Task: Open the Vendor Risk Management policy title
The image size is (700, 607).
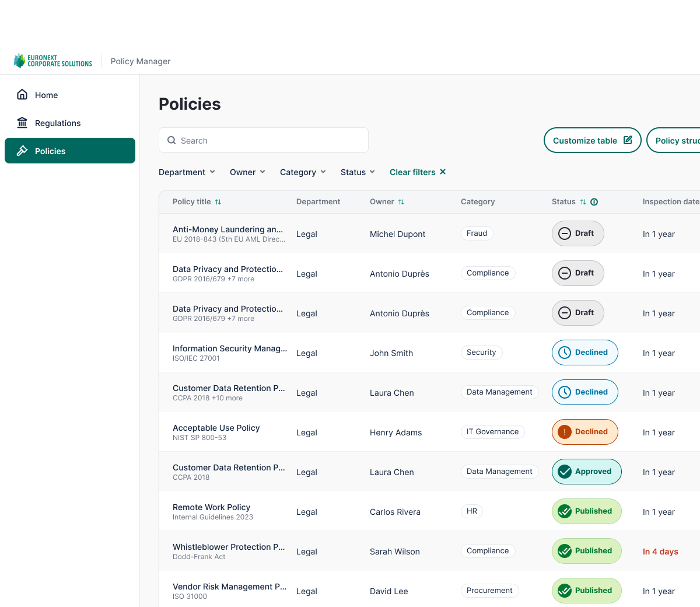Action: (x=229, y=587)
